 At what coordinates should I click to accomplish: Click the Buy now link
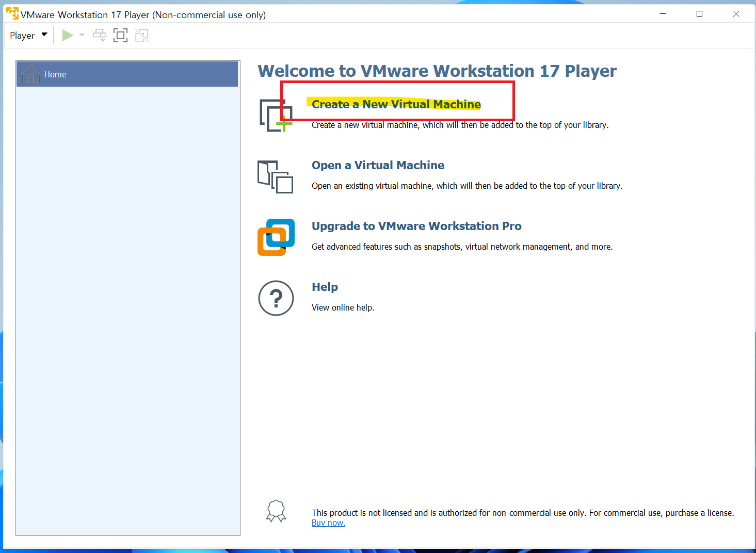point(328,523)
